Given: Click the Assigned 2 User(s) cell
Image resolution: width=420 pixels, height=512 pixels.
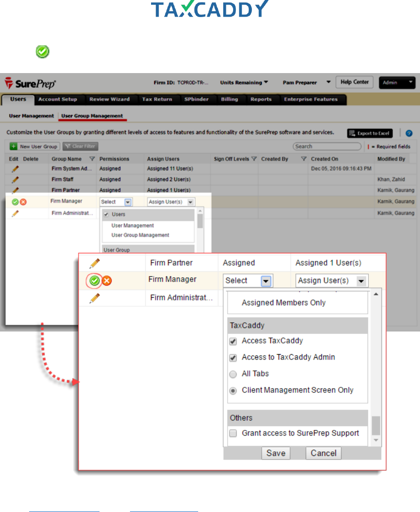Looking at the screenshot, I should point(169,180).
